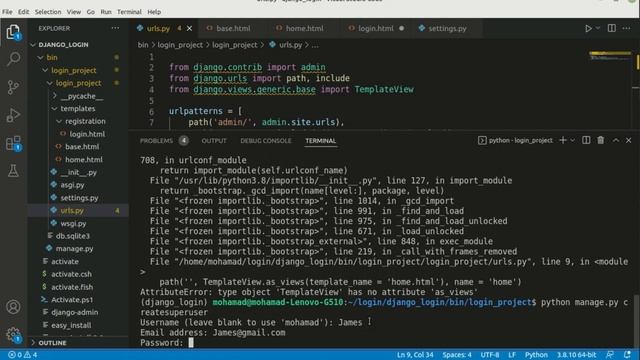Change encoding via UTF-8 status item
Image resolution: width=640 pixels, height=360 pixels.
tap(490, 355)
